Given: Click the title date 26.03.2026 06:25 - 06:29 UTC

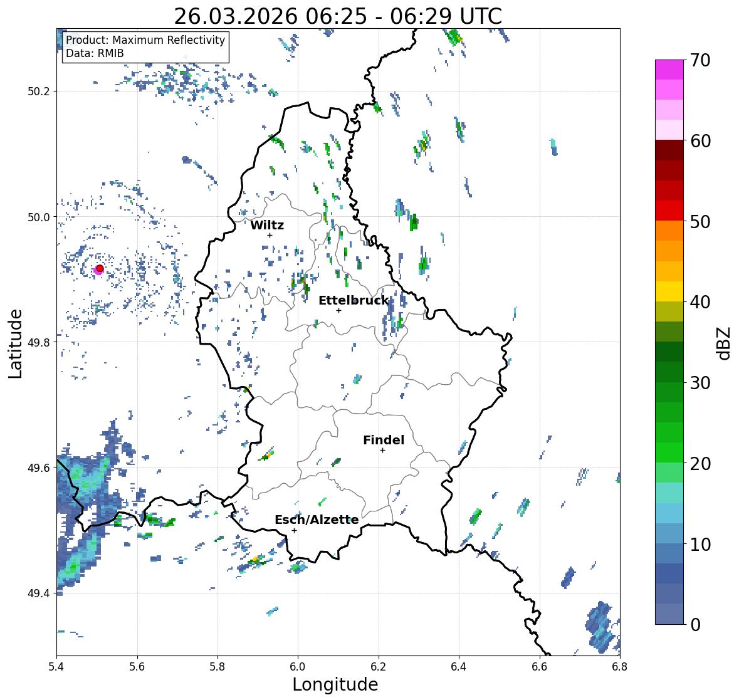Looking at the screenshot, I should point(338,16).
